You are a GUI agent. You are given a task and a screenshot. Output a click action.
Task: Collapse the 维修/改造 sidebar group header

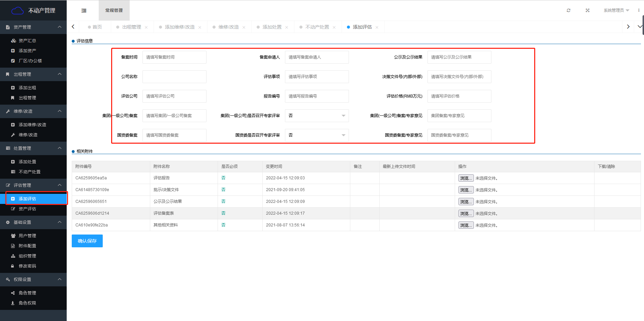click(33, 111)
